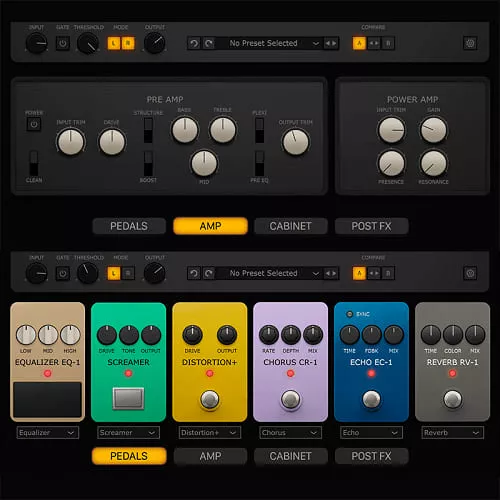Open top preset dropdown 'No Preset Selected'

(270, 43)
